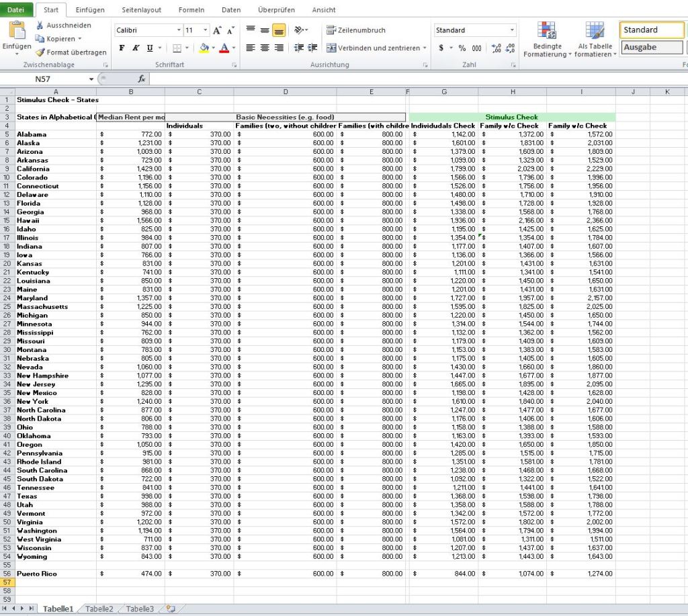Open the Tabelle2 sheet tab
This screenshot has height=616, width=688.
click(99, 609)
